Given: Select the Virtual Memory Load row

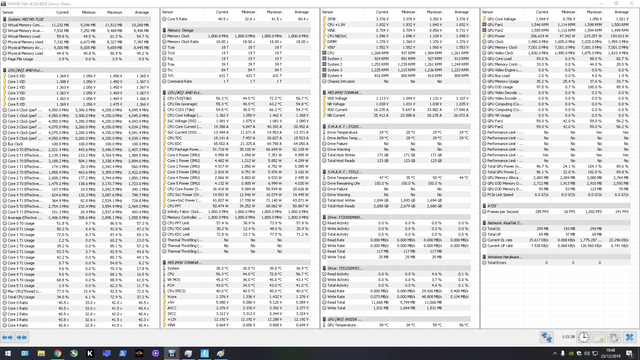Looking at the screenshot, I should click(76, 36).
